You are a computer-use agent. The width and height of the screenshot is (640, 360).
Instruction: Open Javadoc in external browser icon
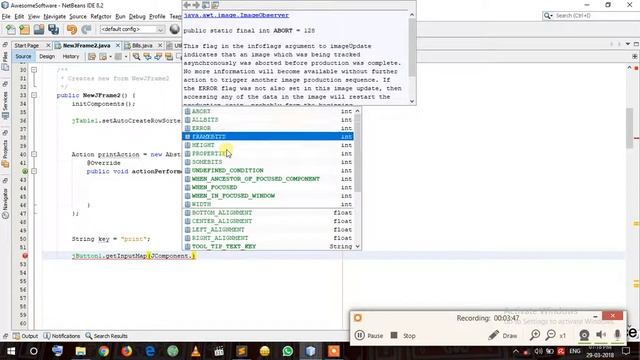pyautogui.click(x=206, y=5)
